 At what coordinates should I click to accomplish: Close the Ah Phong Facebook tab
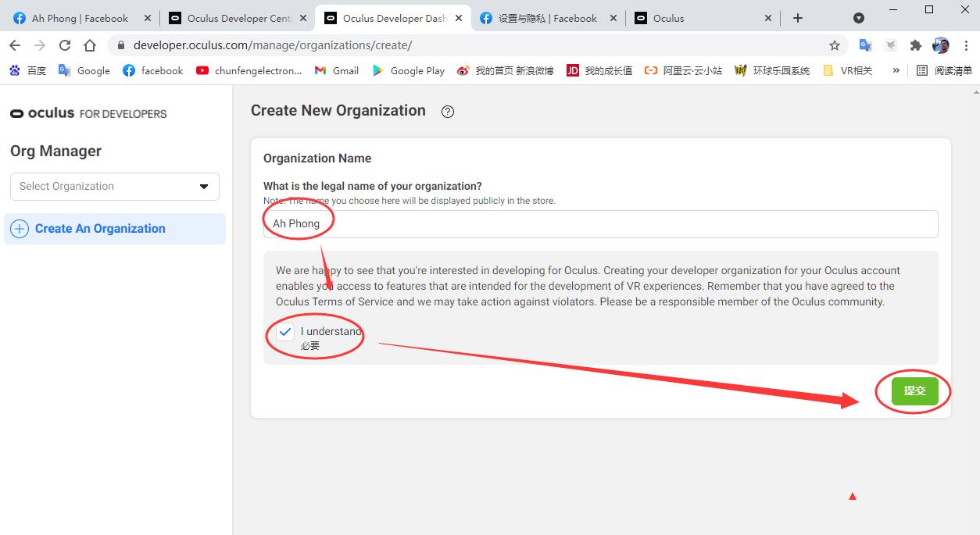tap(147, 18)
